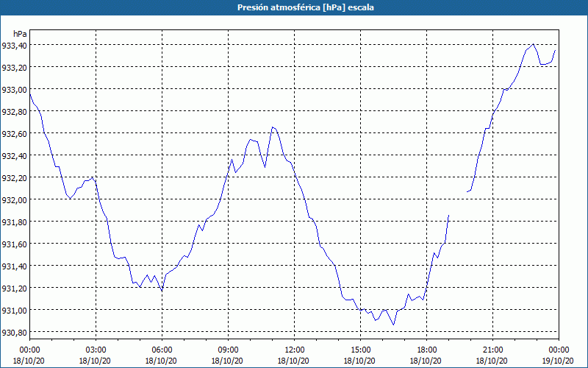Click the 931,80 y-axis value
The height and width of the screenshot is (368, 588).
(x=14, y=222)
